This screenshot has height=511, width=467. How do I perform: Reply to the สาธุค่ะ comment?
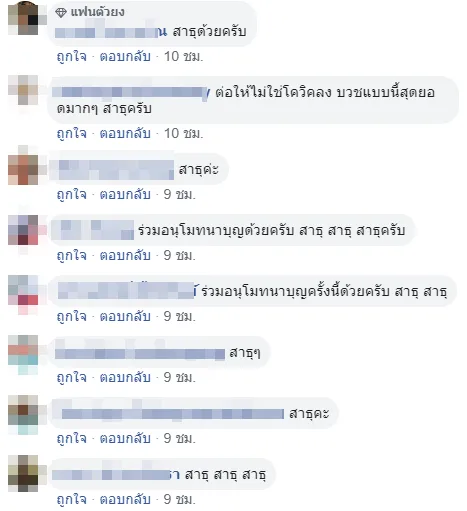coord(125,194)
